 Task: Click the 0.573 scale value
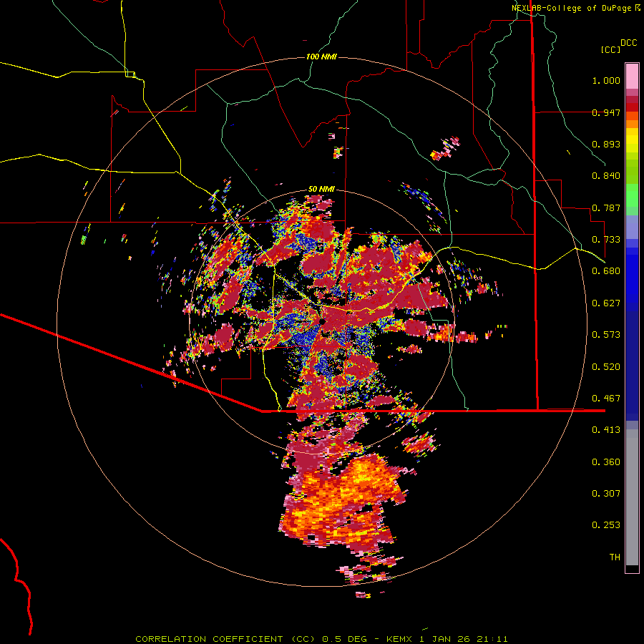click(606, 335)
